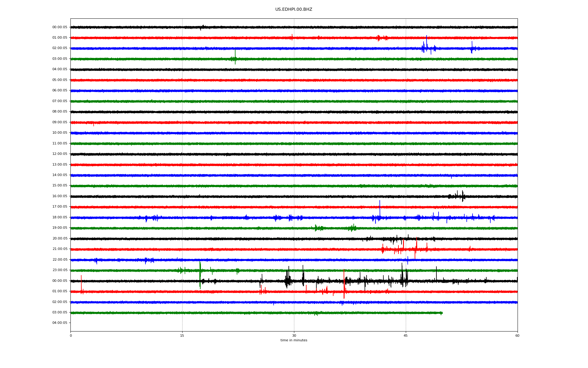This screenshot has width=588, height=368.
Task: Click the 18:00:05 time label
Action: (60, 217)
